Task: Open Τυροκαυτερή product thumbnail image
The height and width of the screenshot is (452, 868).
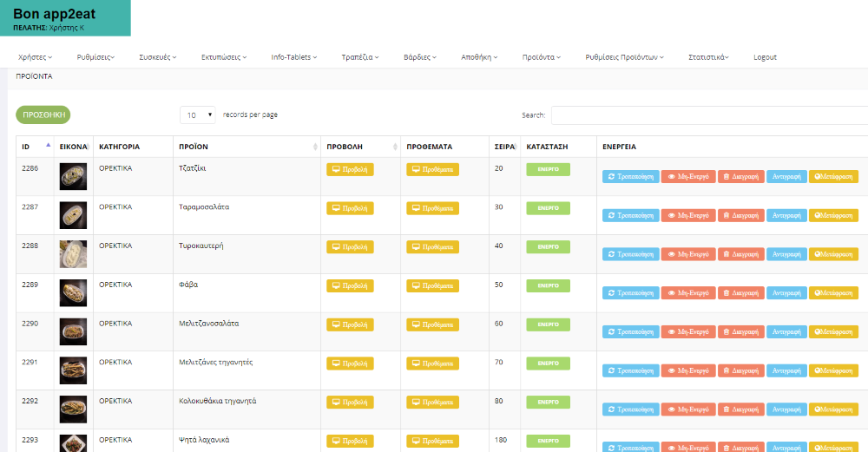Action: 73,254
